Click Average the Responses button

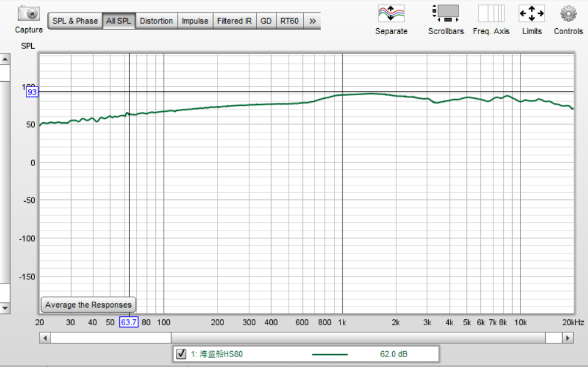(x=88, y=305)
